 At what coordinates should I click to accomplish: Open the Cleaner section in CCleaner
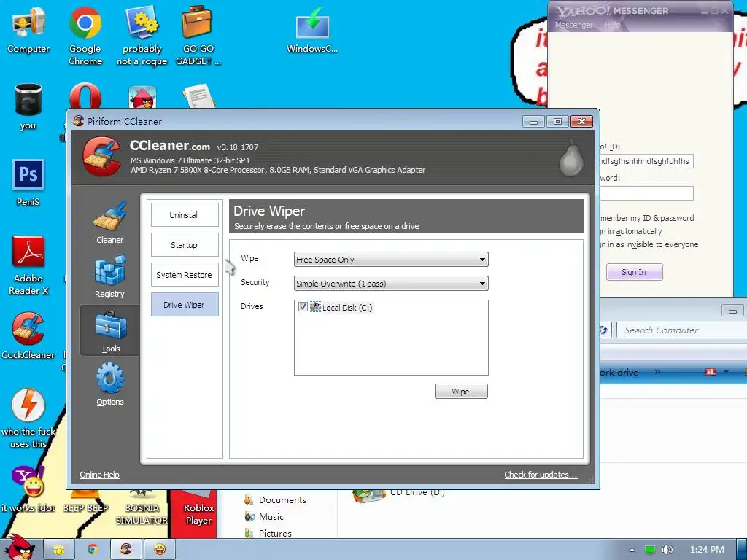pos(109,223)
